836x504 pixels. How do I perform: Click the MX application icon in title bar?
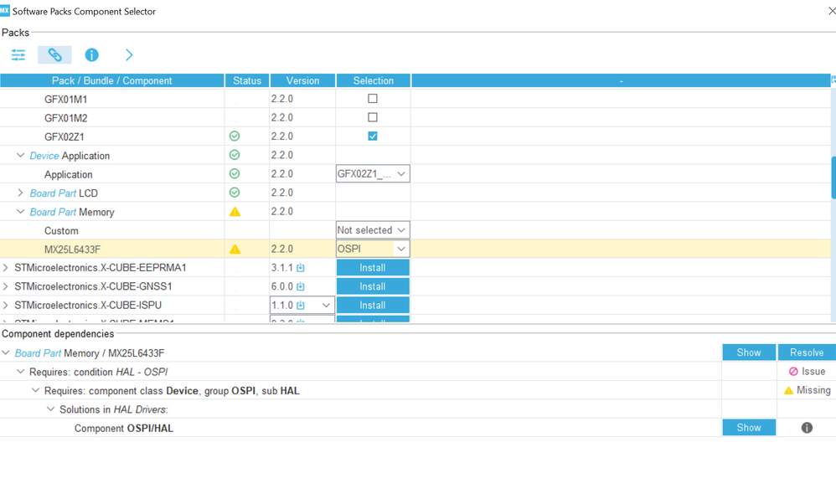pyautogui.click(x=5, y=11)
